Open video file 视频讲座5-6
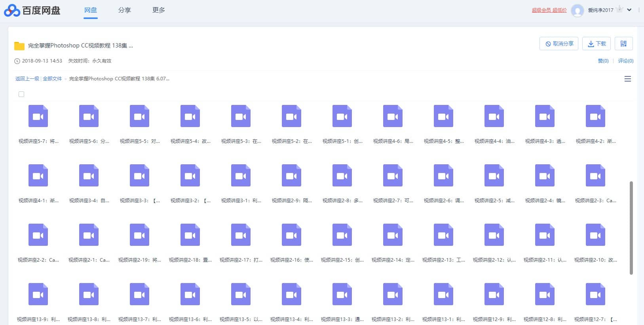This screenshot has width=644, height=325. pyautogui.click(x=89, y=116)
